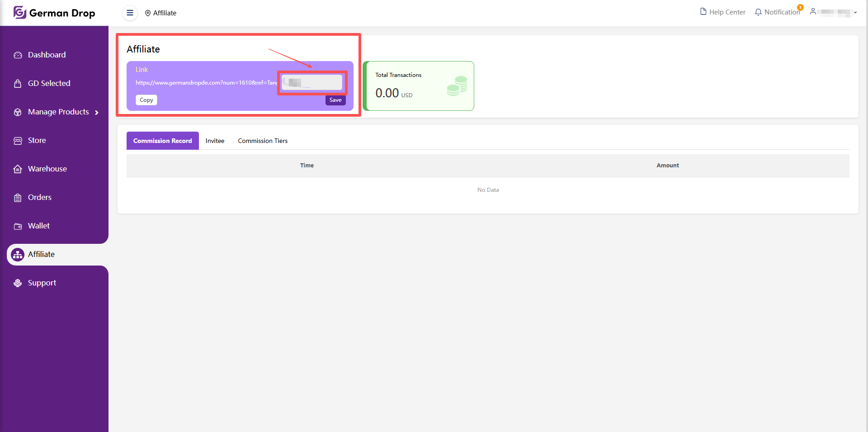
Task: Open the Commission Tiers tab
Action: click(x=263, y=141)
